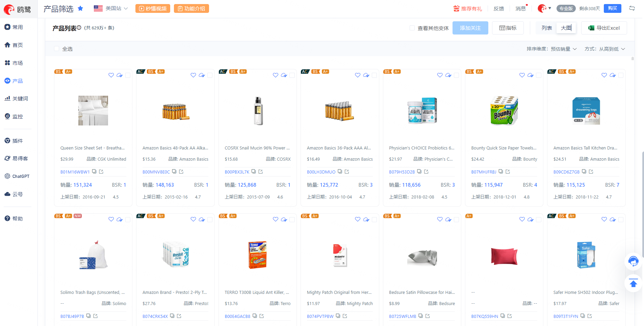Open the 消息 notifications link
Image resolution: width=644 pixels, height=326 pixels.
tap(520, 8)
